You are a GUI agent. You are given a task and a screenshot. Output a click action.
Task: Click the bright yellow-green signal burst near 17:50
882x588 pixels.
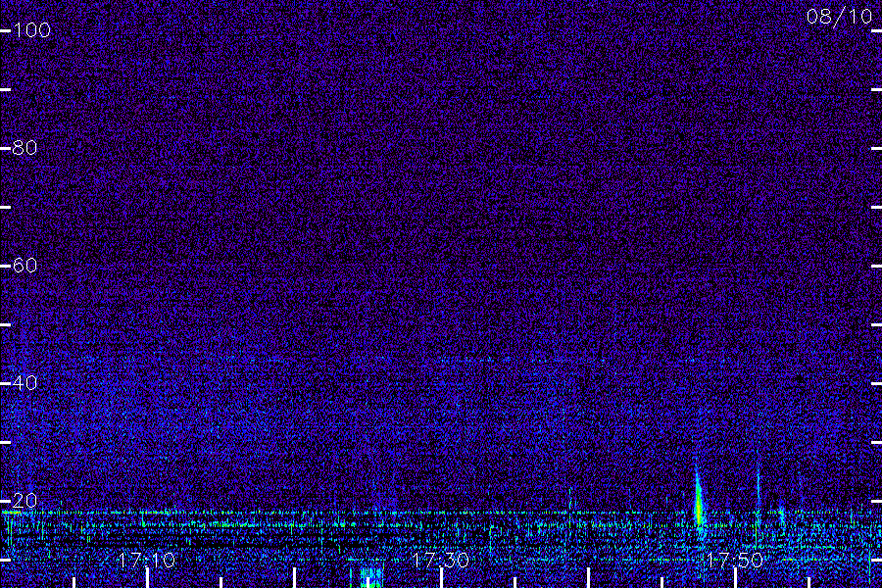pyautogui.click(x=699, y=504)
